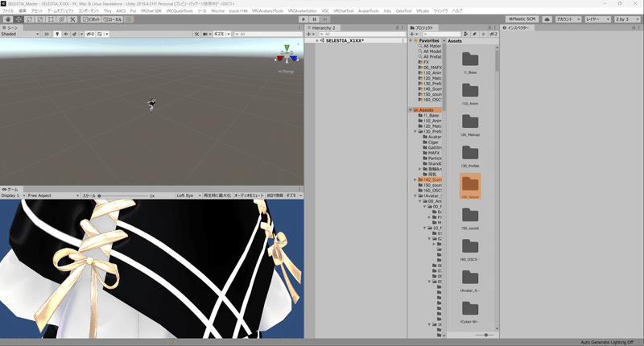Open the GatoTool menu
The image size is (644, 346).
[403, 10]
